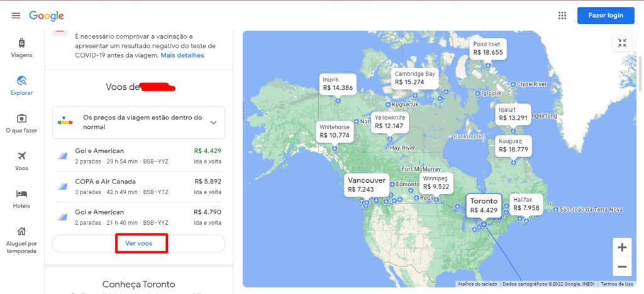Collapse the map with the fullscreen-exit icon
644x294 pixels.
[622, 43]
